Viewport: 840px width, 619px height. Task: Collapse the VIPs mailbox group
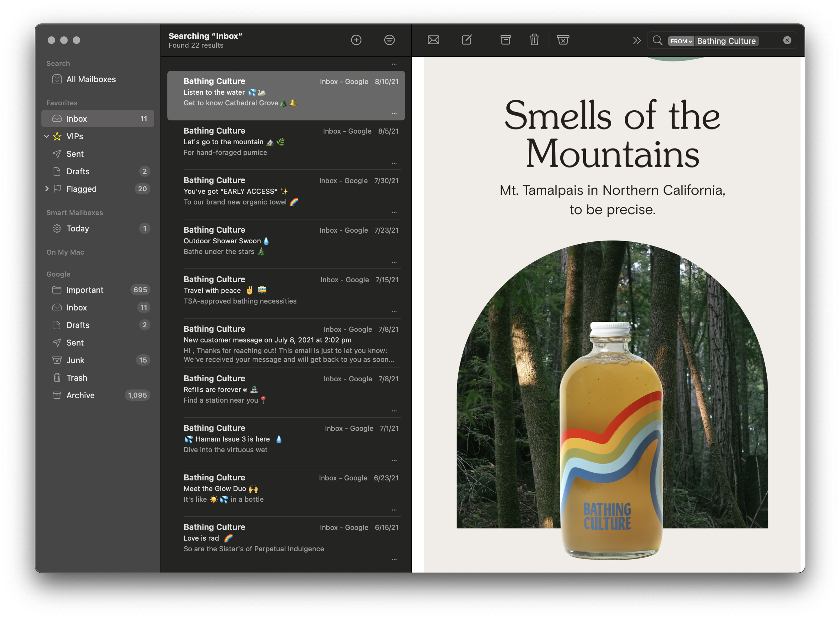point(46,136)
